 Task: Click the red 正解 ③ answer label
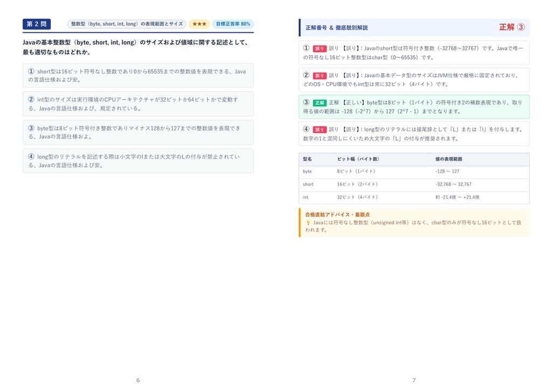[512, 27]
